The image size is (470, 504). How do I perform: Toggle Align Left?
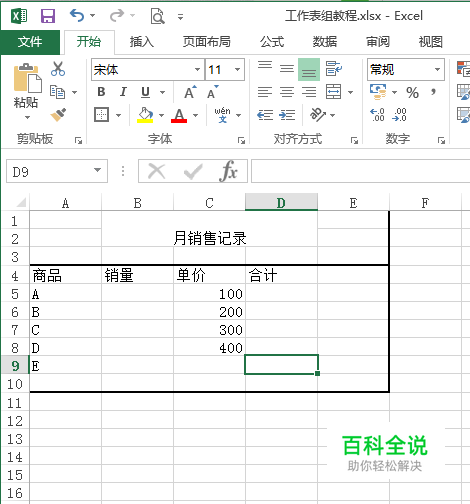tap(265, 92)
